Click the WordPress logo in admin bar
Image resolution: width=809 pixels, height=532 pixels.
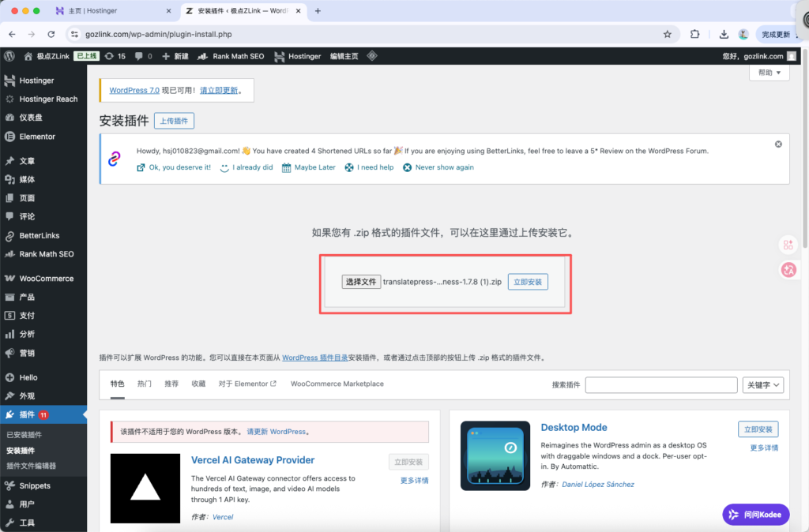(x=9, y=56)
